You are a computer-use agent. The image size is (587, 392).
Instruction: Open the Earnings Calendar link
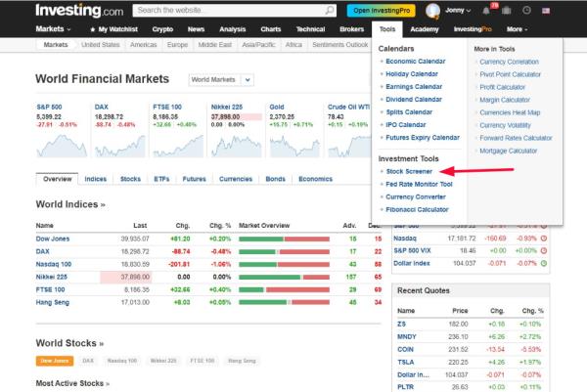414,86
